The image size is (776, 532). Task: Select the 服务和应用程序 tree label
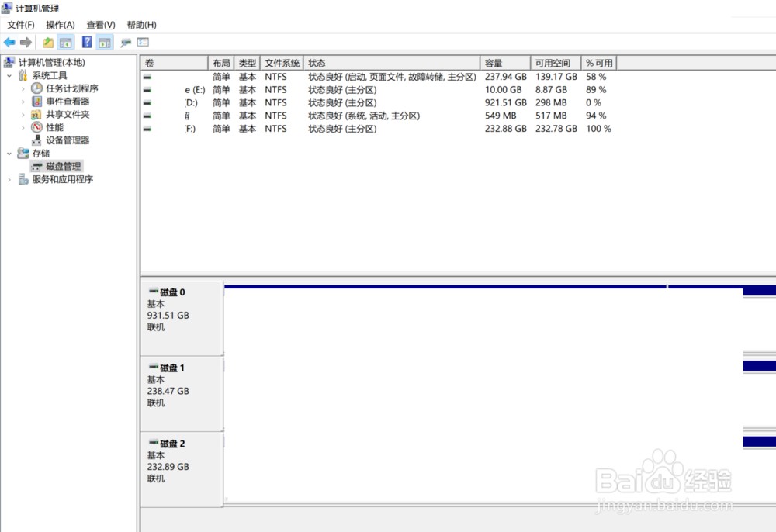coord(62,179)
